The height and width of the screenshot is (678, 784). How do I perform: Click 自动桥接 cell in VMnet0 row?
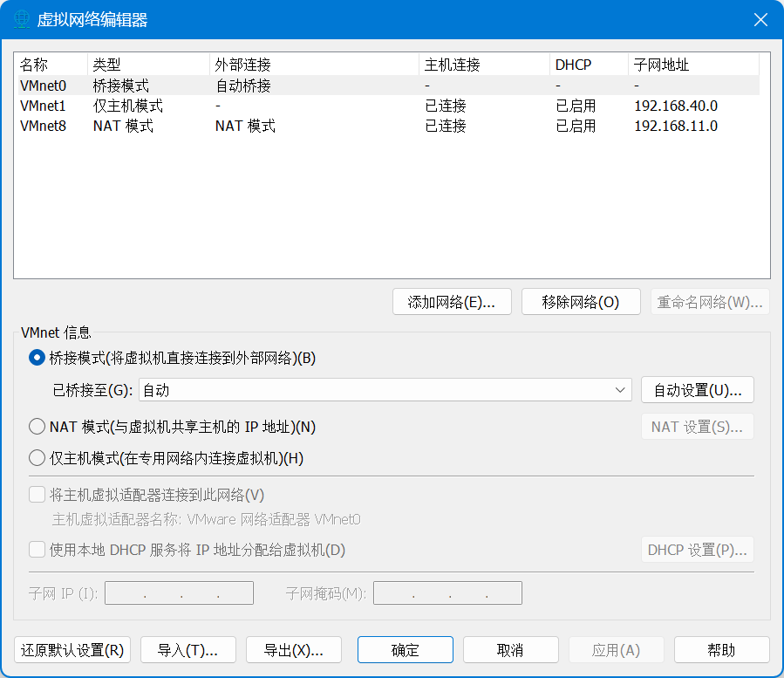click(x=243, y=86)
